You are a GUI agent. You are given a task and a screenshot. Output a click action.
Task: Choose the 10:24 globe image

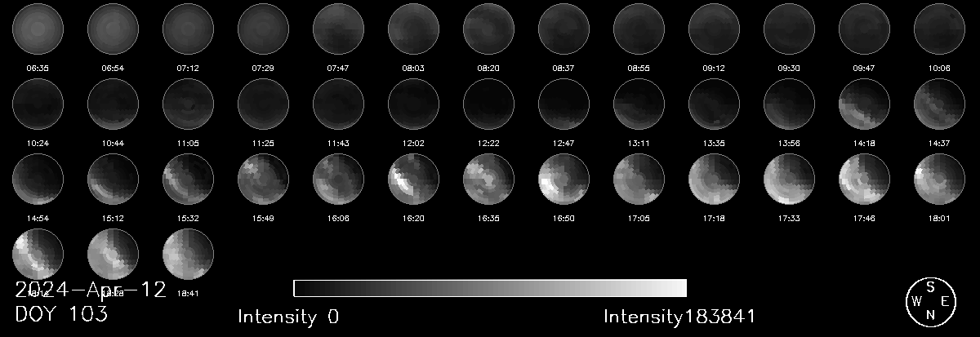tap(38, 103)
